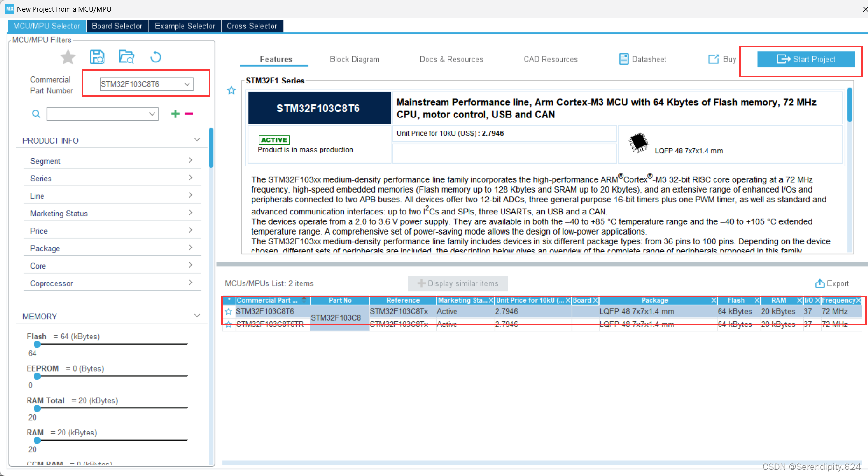Image resolution: width=868 pixels, height=476 pixels.
Task: Select the STM32F103C8T6TR row
Action: [x=542, y=324]
